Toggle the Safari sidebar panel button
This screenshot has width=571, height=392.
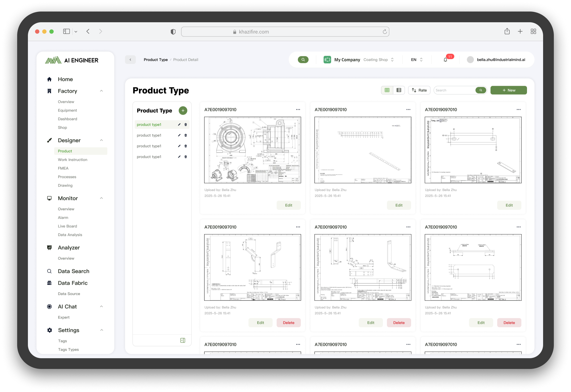67,32
